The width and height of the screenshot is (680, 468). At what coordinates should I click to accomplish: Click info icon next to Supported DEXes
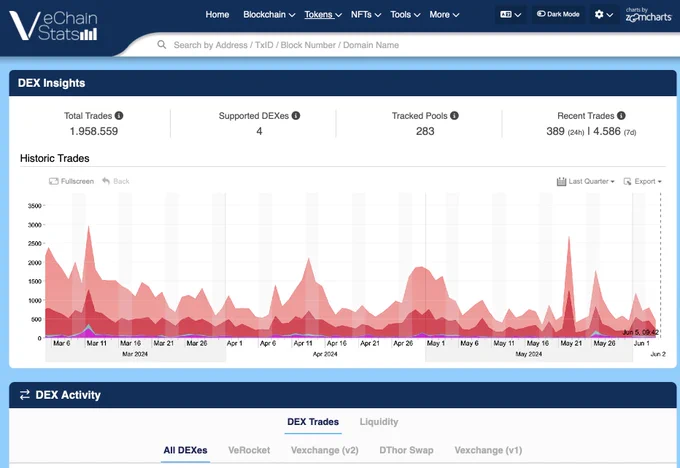[x=296, y=116]
